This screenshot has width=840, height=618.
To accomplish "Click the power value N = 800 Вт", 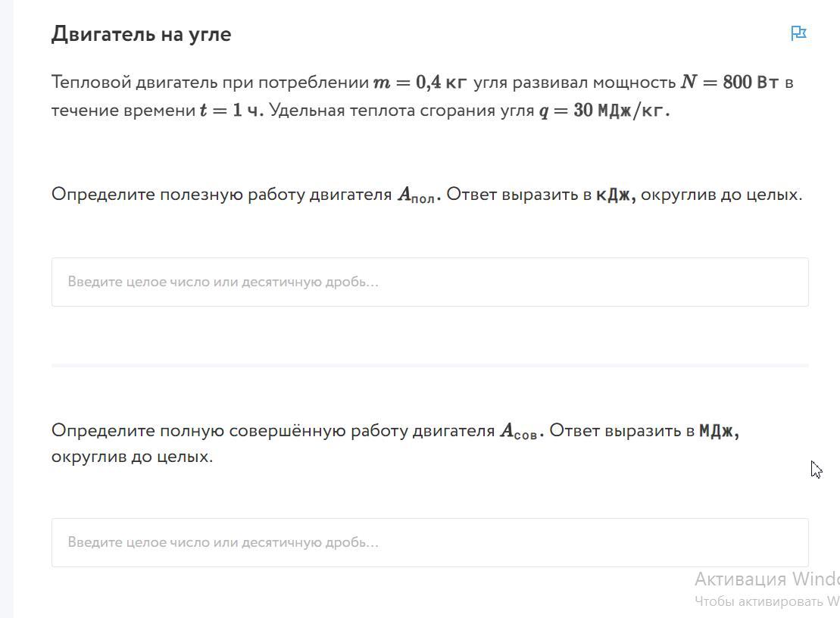I will pyautogui.click(x=729, y=82).
